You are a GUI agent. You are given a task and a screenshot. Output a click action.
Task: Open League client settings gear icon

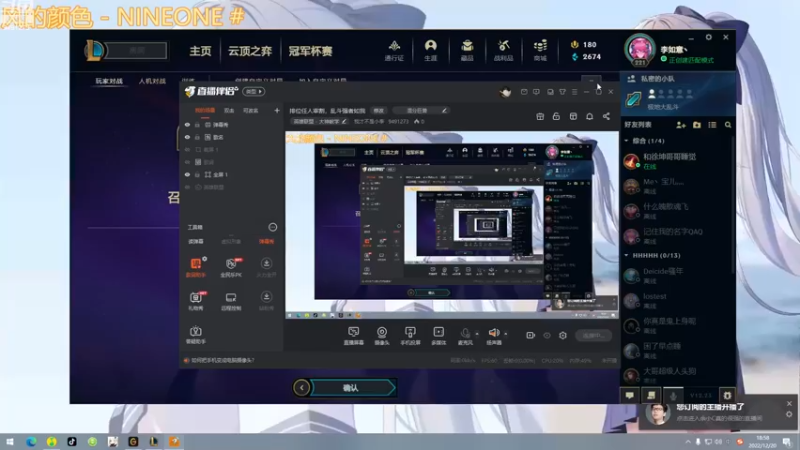[708, 37]
